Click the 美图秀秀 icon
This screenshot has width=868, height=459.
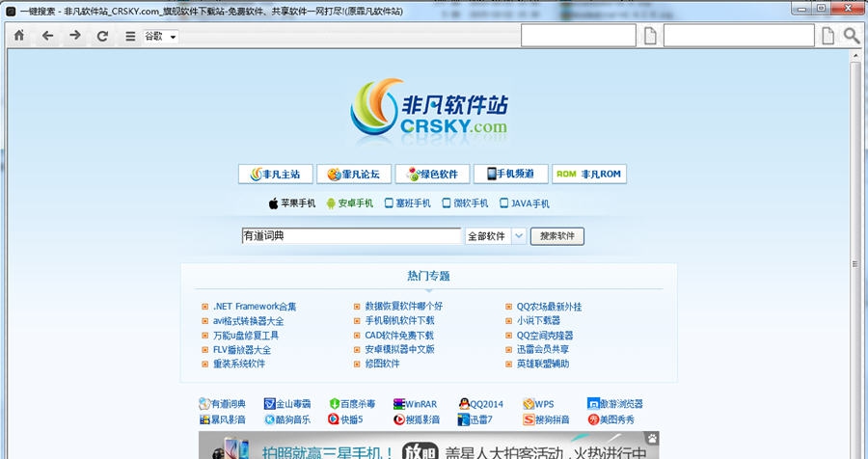[x=593, y=419]
